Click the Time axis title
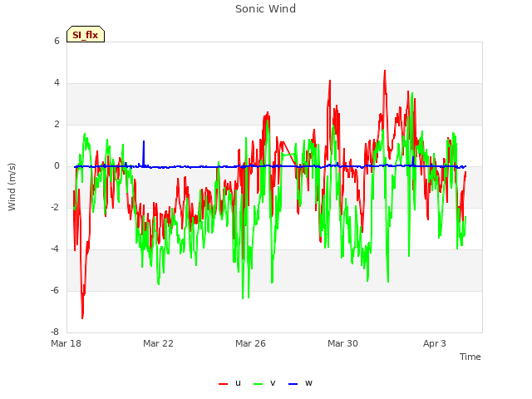Screen dimensions: 532x399 pos(470,357)
